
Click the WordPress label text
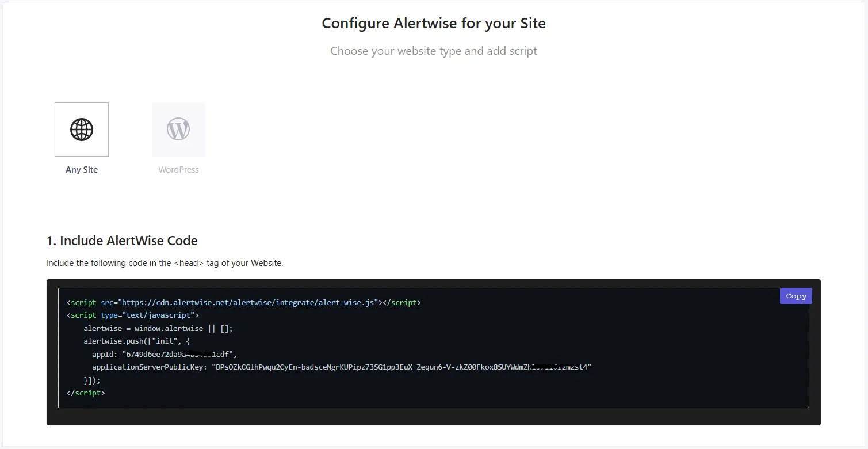178,169
